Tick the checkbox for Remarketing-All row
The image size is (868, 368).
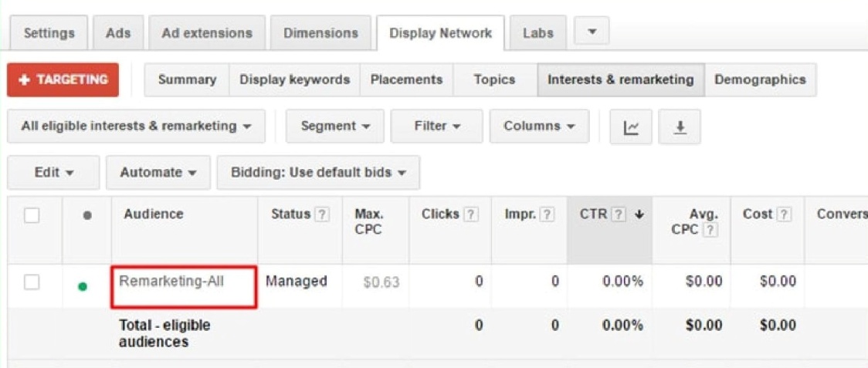point(32,282)
